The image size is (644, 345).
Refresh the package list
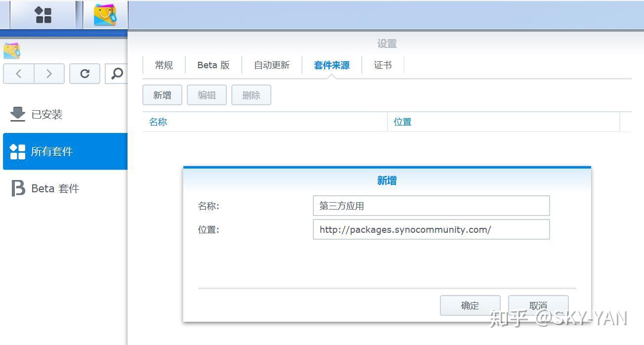point(84,73)
